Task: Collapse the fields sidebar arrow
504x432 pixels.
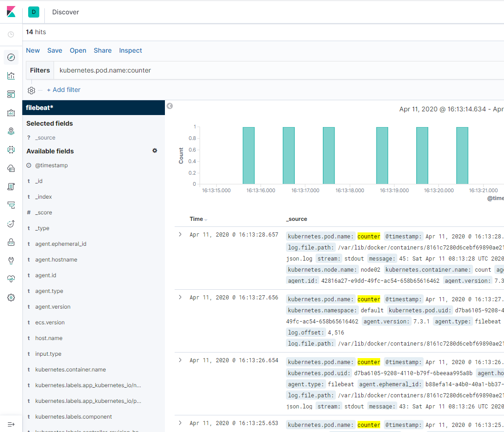Action: coord(170,106)
